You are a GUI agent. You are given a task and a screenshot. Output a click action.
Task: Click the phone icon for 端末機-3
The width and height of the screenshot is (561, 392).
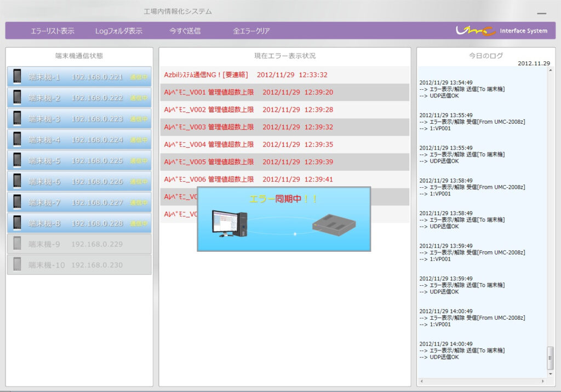pyautogui.click(x=18, y=118)
